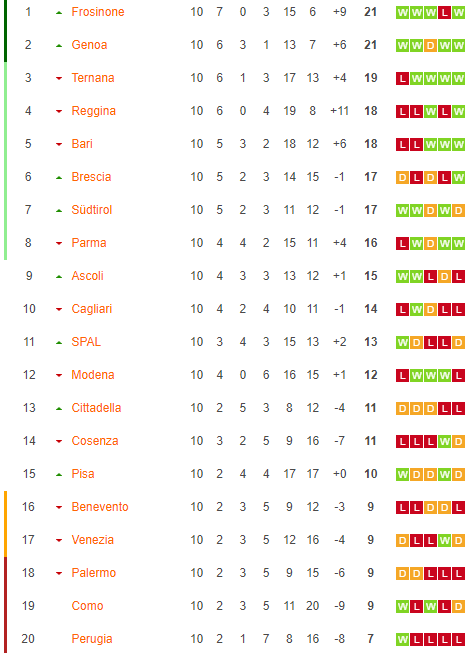The height and width of the screenshot is (653, 470).
Task: Click Cosenza's green W form badge
Action: click(x=444, y=441)
